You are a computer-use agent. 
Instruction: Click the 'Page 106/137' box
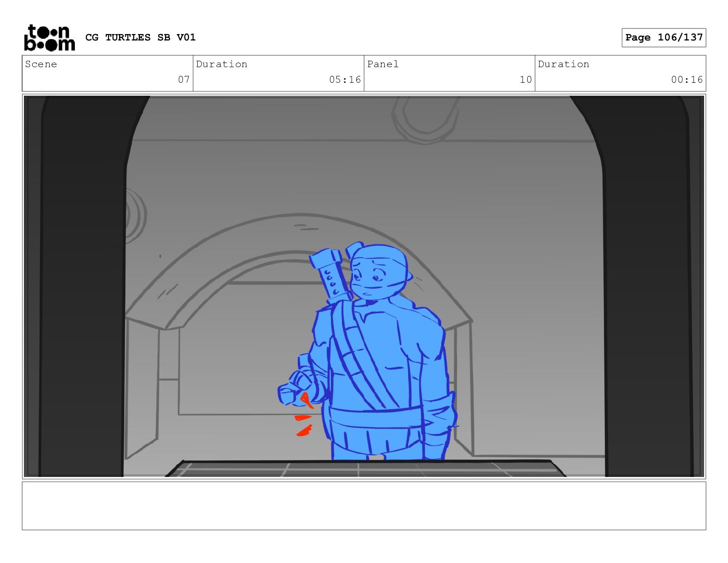coord(664,38)
